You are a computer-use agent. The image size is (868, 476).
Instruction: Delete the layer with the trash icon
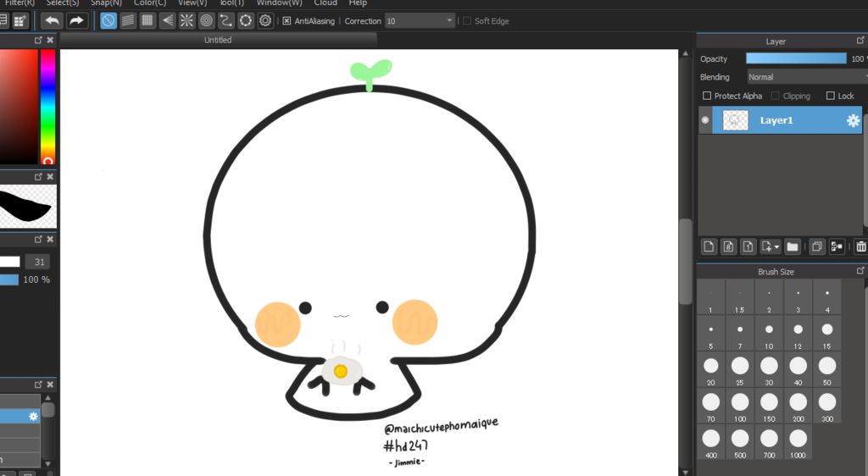861,246
